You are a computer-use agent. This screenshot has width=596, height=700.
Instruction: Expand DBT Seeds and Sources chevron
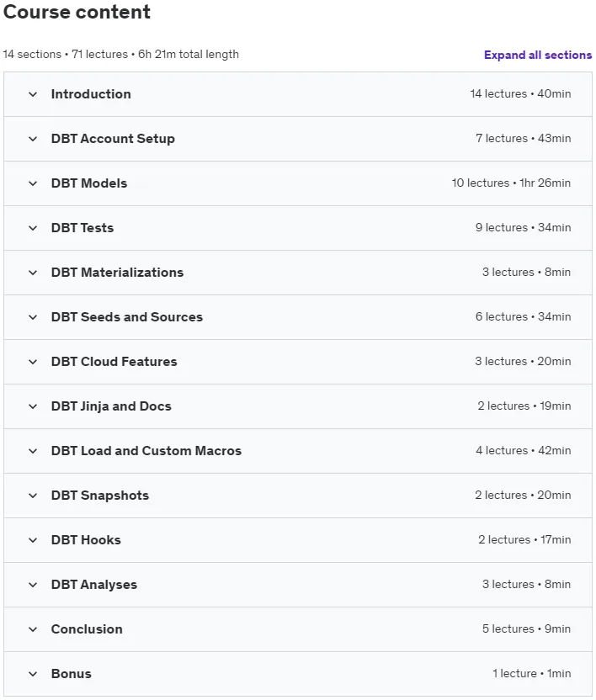coord(33,317)
